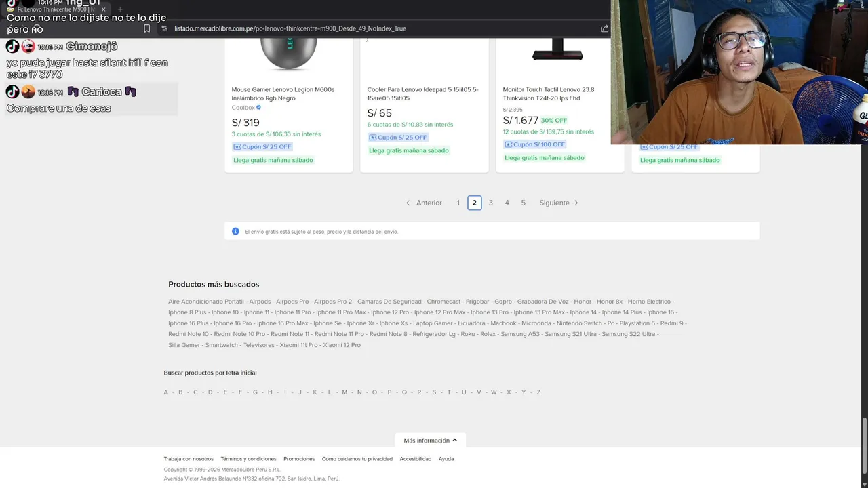Open the site settings icon before the URL
This screenshot has width=868, height=488.
[164, 28]
